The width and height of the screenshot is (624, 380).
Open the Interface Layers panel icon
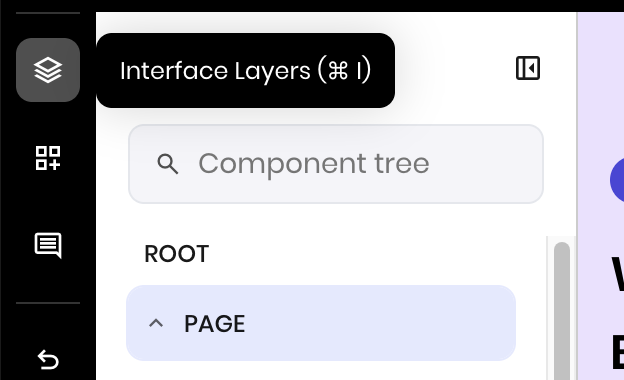pos(48,70)
